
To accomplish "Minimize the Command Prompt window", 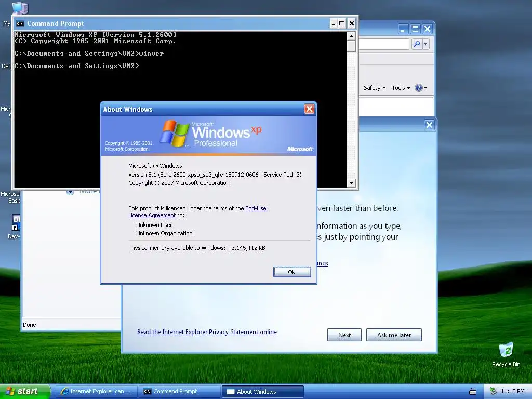I will [334, 23].
